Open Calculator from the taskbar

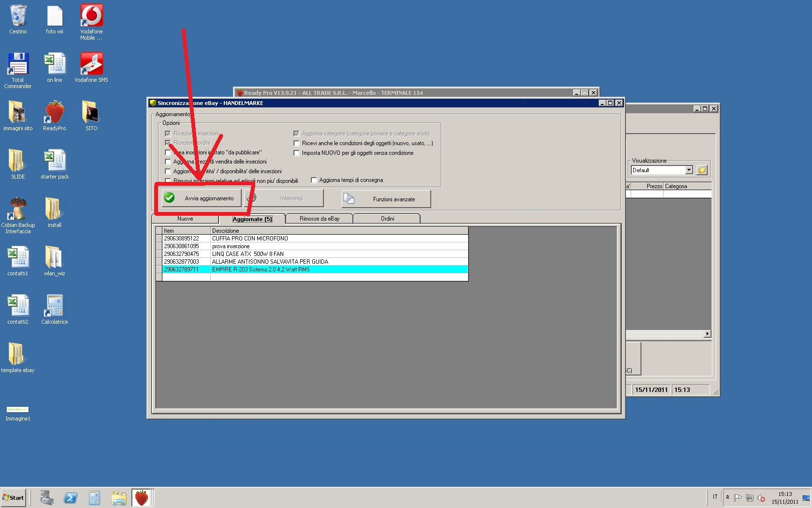94,497
